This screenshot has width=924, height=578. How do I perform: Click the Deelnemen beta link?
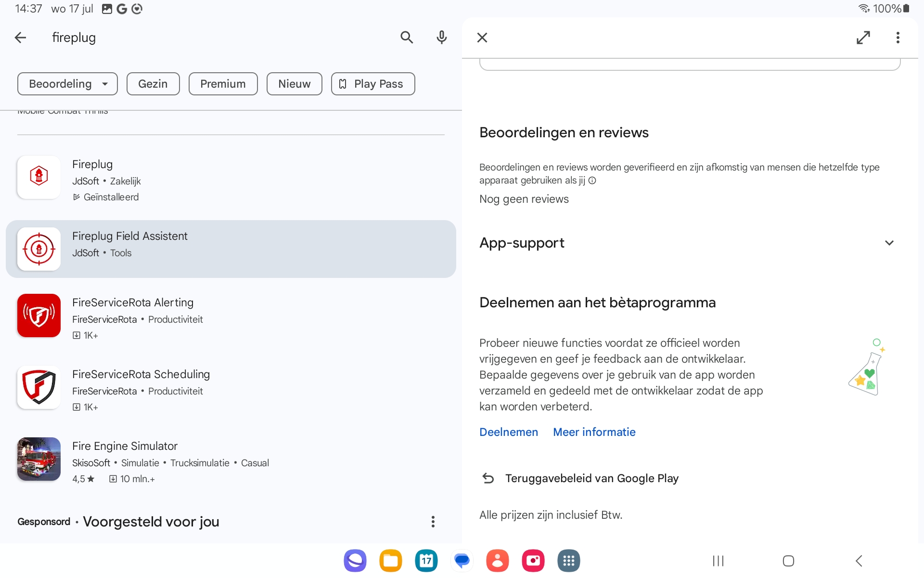coord(508,432)
